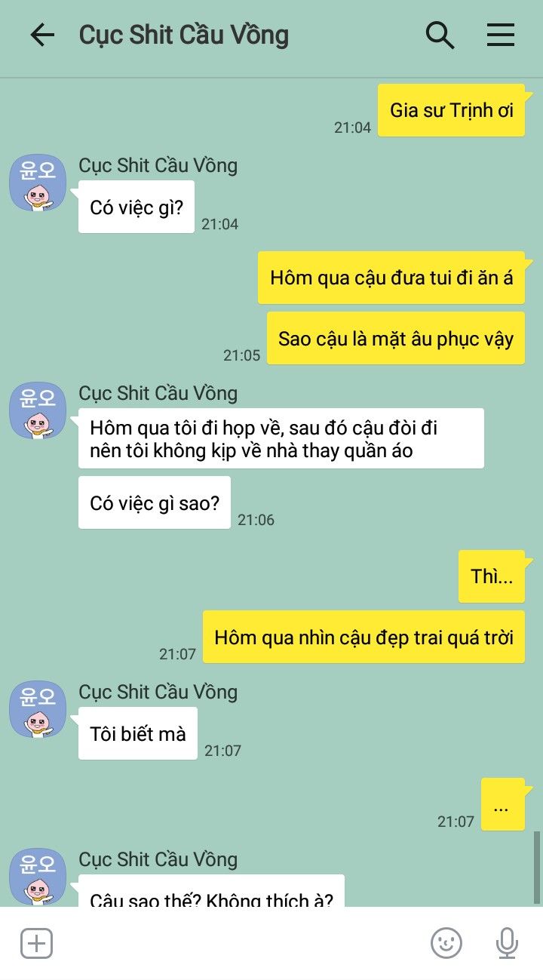Viewport: 543px width, 980px height.
Task: Click the chat scrollbar handle
Action: pos(537,868)
